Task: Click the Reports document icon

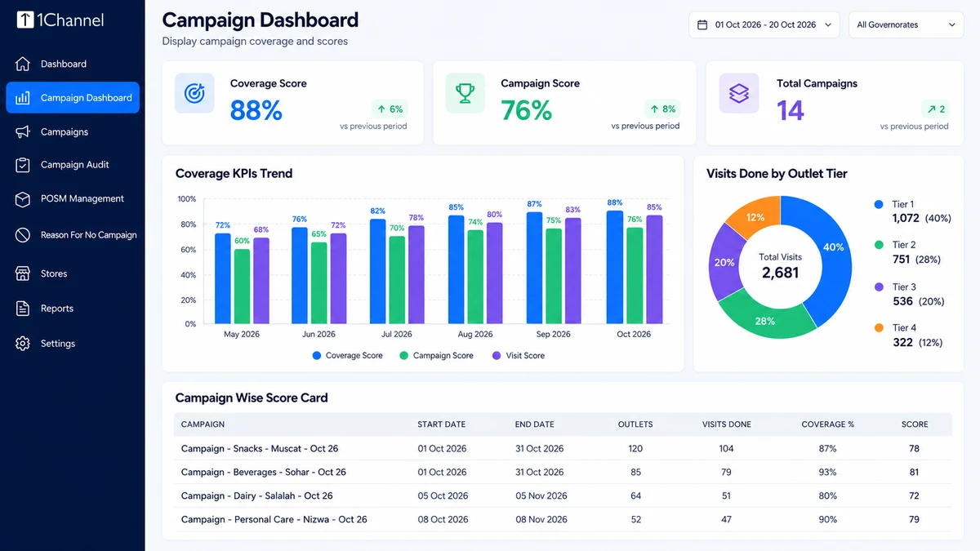Action: pyautogui.click(x=23, y=309)
